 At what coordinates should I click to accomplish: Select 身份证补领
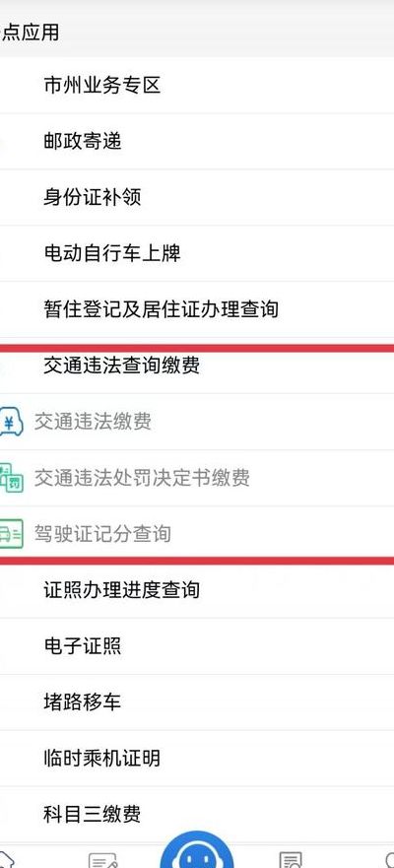point(197,198)
